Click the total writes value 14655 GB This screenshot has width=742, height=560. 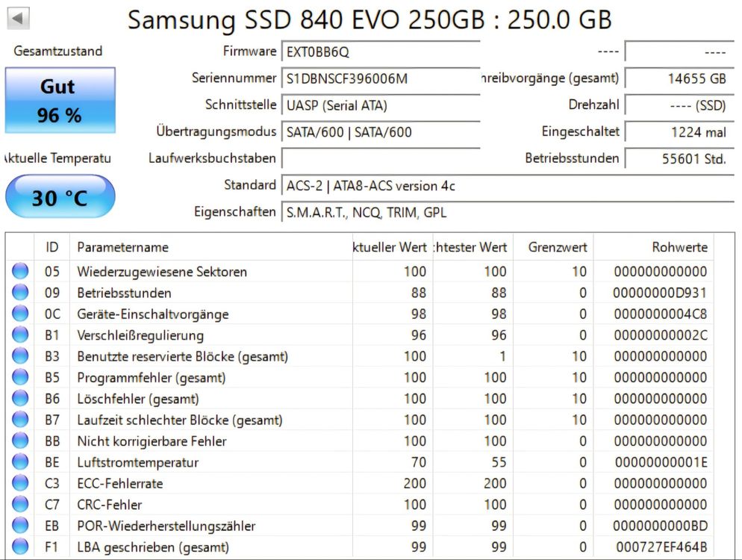click(x=680, y=78)
